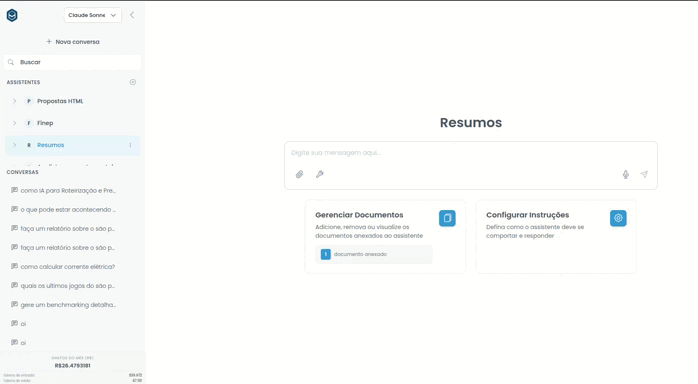The height and width of the screenshot is (384, 698).
Task: Click the P avatar of Propostas HTML
Action: (29, 101)
